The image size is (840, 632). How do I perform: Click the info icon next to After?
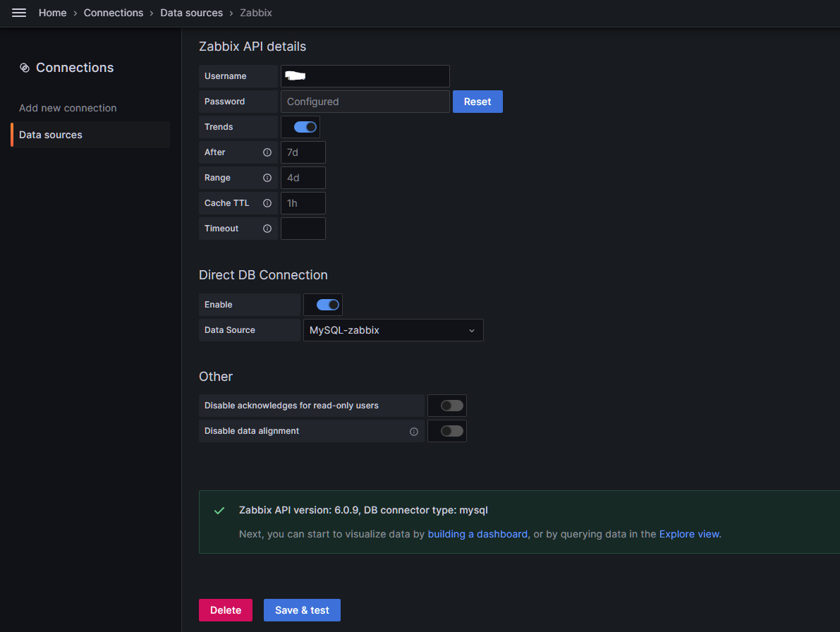[x=267, y=152]
